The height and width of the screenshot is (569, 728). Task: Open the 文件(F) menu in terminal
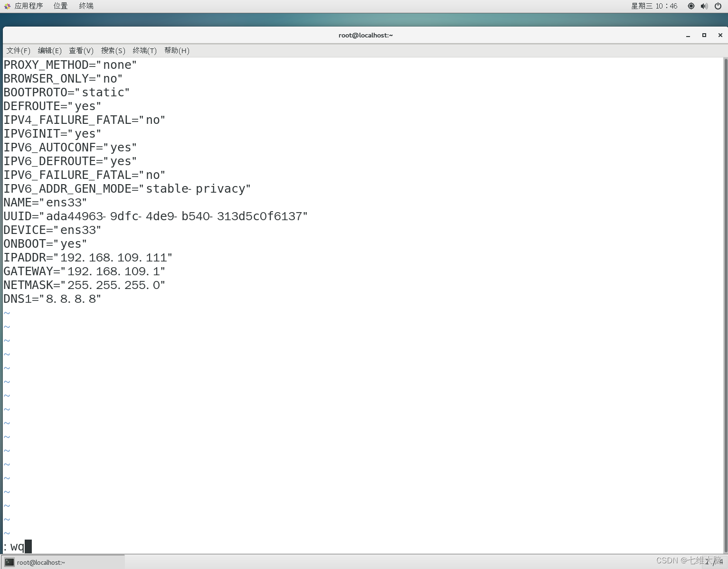coord(18,51)
